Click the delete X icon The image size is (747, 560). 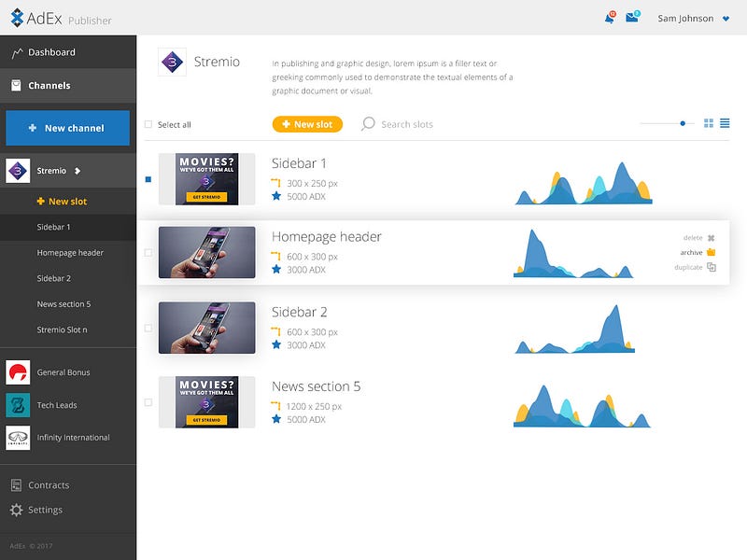712,238
